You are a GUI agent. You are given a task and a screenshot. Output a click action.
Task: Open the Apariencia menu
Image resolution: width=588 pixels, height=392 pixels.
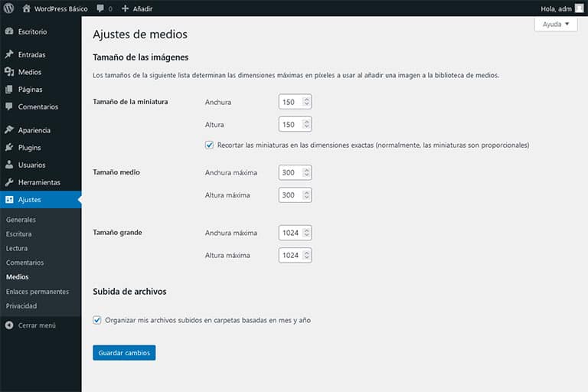[x=41, y=130]
